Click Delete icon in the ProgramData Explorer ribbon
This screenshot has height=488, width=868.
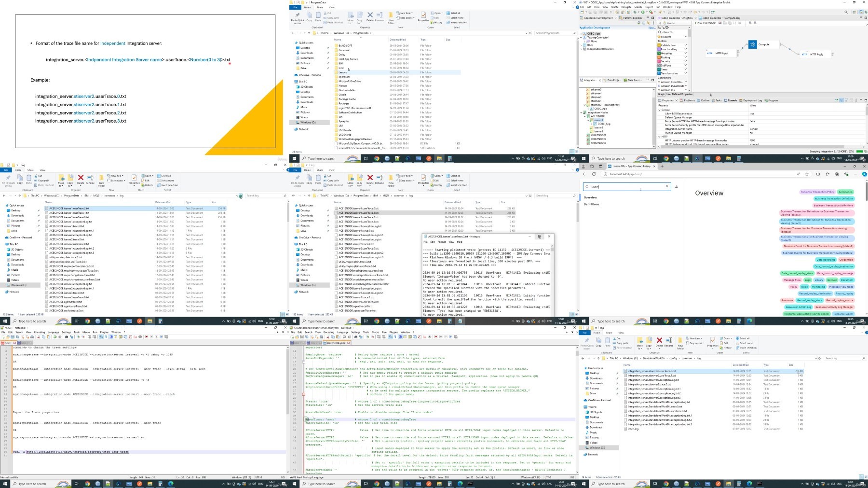(x=370, y=16)
